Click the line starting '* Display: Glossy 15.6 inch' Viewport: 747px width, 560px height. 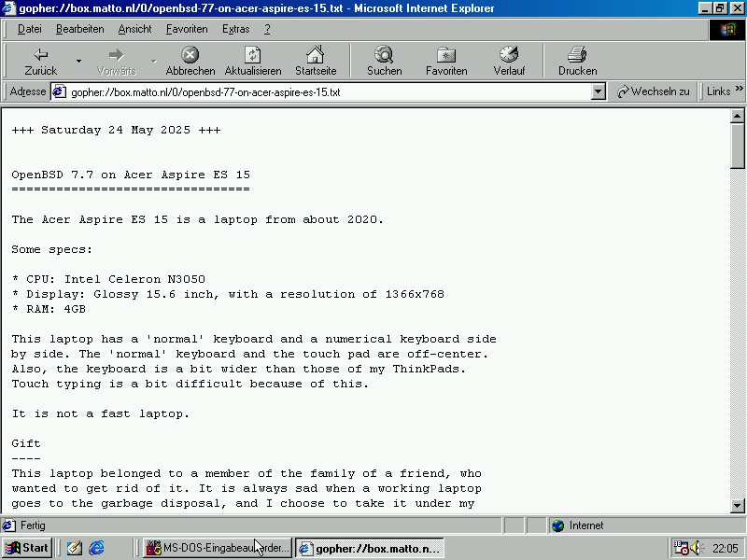click(x=228, y=294)
